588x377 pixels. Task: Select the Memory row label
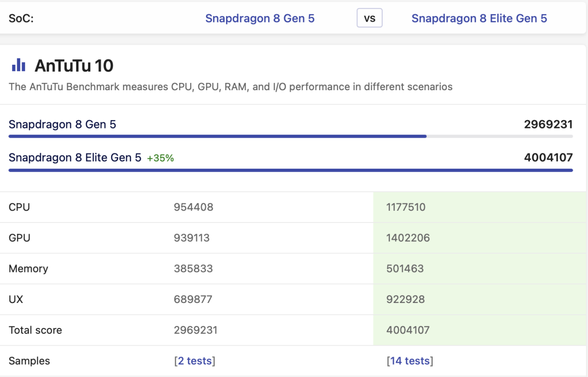pyautogui.click(x=28, y=269)
